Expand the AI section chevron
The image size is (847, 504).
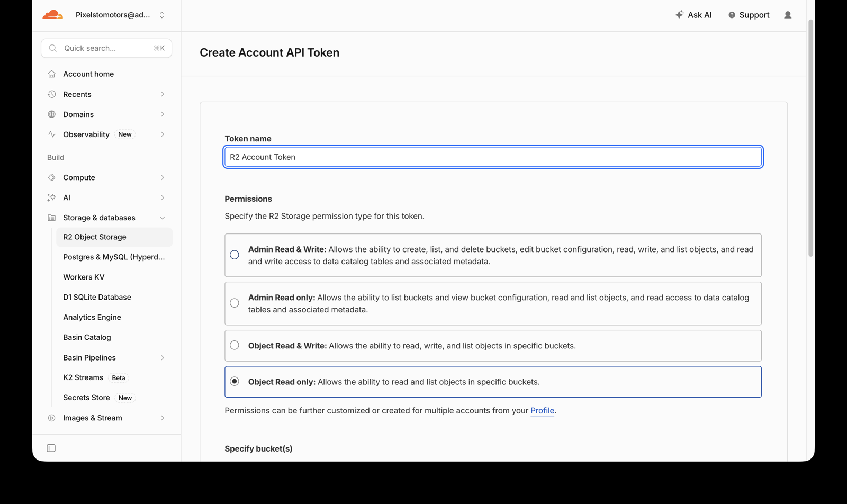pyautogui.click(x=163, y=197)
